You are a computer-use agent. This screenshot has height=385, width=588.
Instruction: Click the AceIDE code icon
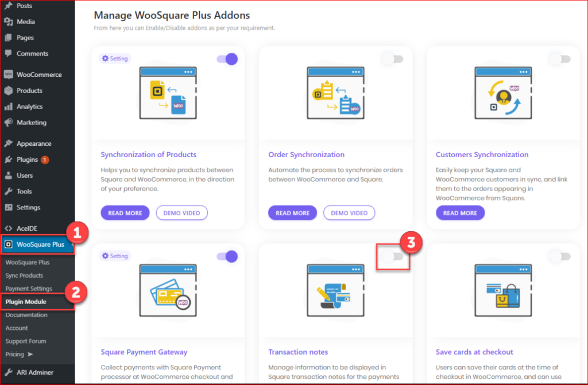tap(8, 228)
